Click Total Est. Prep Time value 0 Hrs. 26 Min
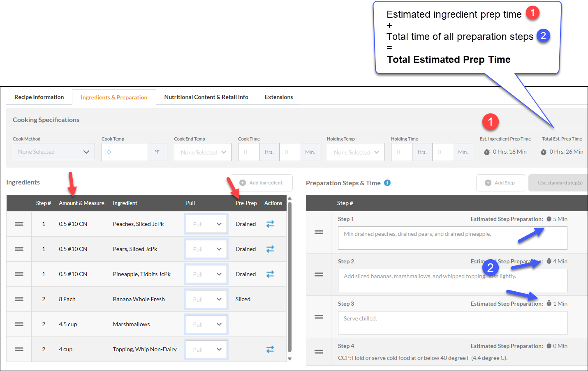 [566, 152]
